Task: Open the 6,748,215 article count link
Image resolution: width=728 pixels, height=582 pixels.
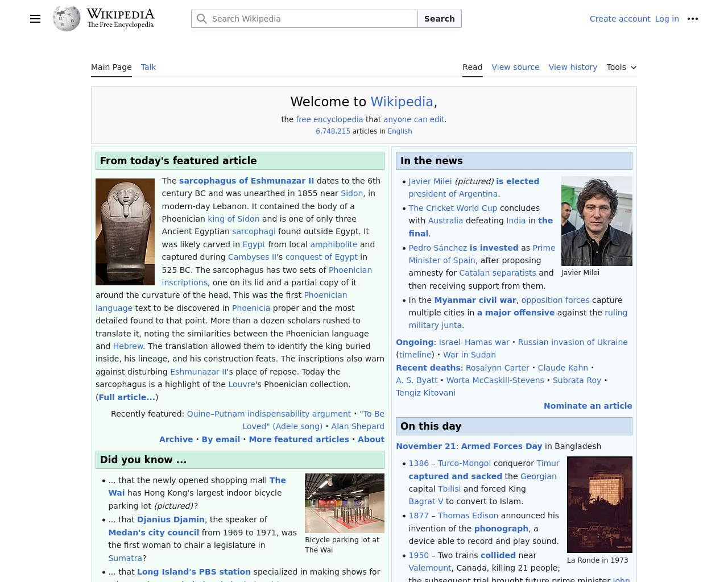Action: point(333,131)
